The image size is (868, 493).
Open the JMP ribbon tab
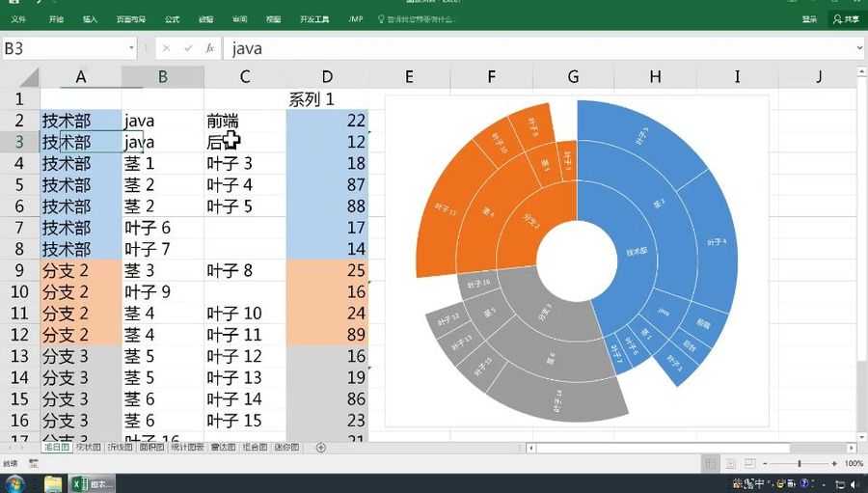[355, 19]
